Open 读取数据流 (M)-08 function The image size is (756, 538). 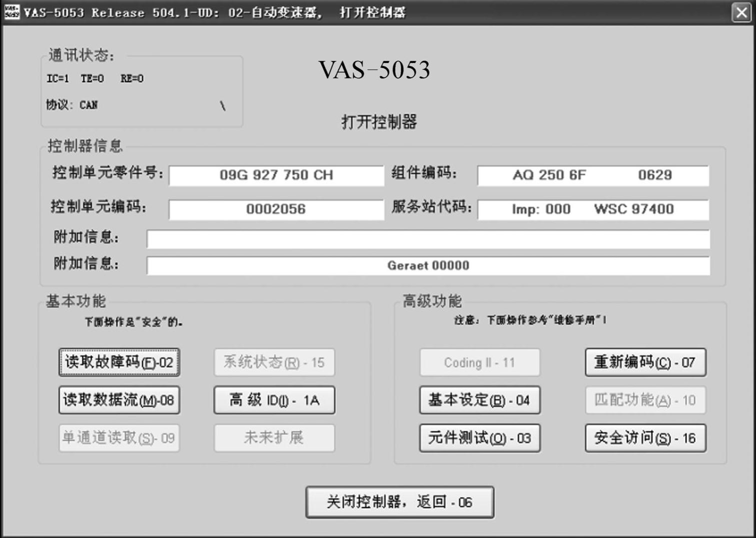[119, 400]
